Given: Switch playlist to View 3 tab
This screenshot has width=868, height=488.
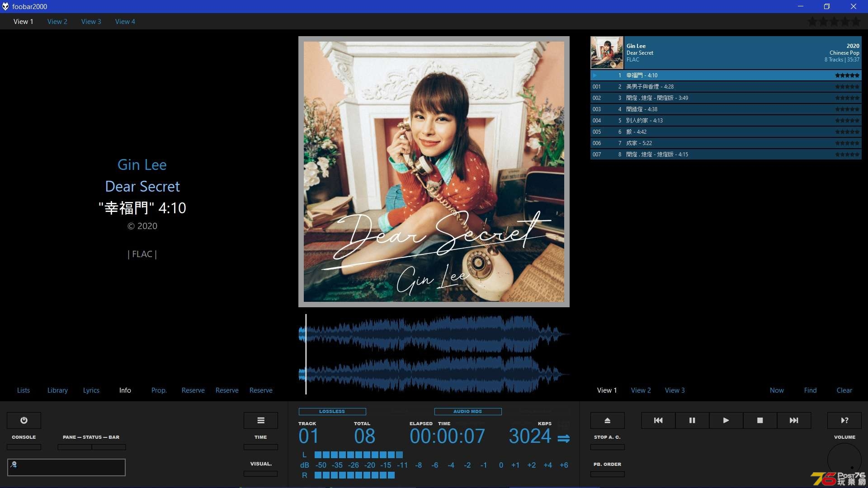Looking at the screenshot, I should point(675,390).
